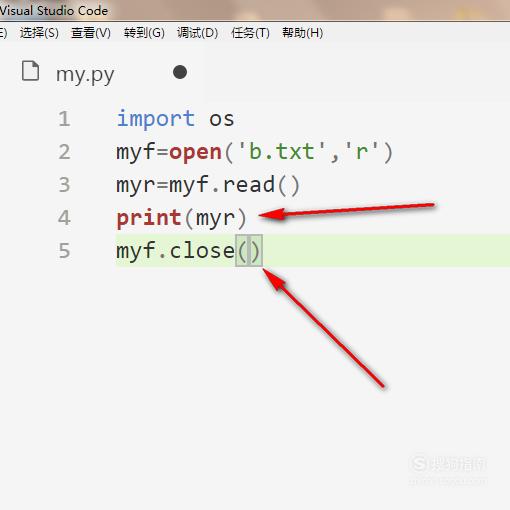Click the file icon on my.py tab
Screen dimensions: 510x510
tap(30, 71)
